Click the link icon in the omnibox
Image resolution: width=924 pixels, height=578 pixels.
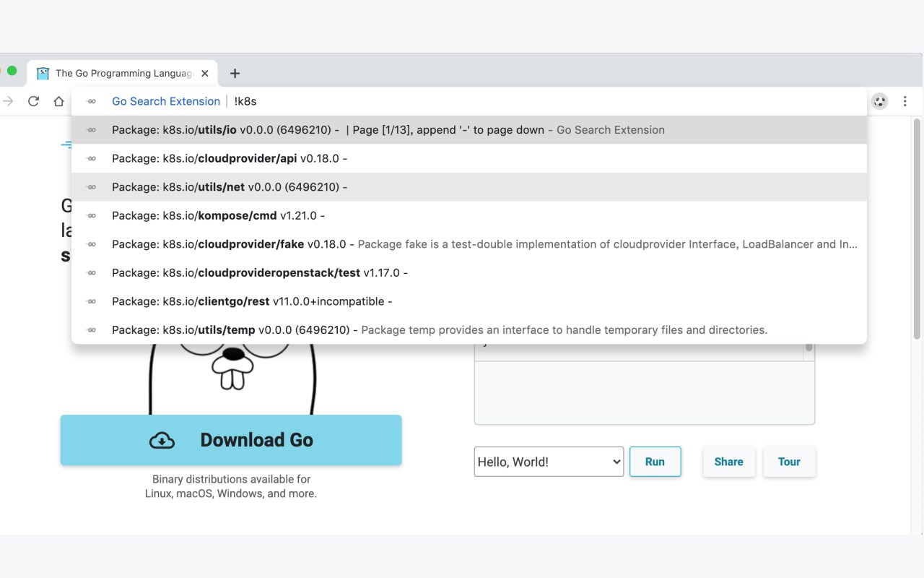(91, 101)
